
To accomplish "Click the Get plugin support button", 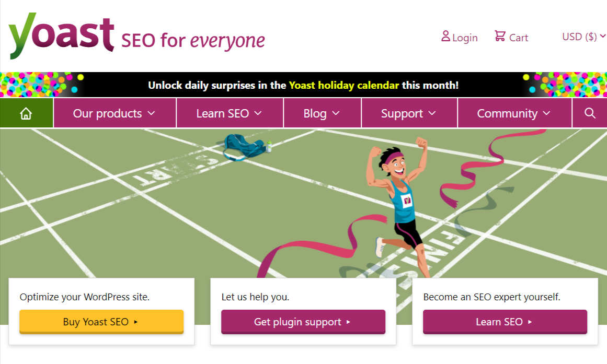I will (x=303, y=322).
